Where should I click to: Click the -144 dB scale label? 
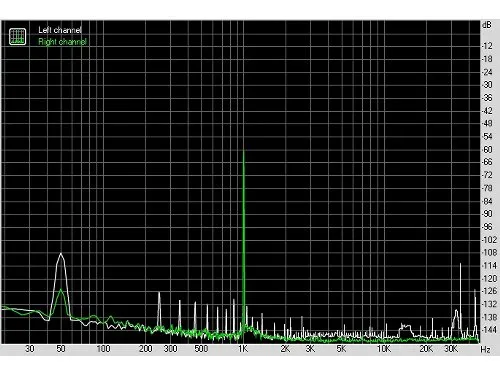point(489,330)
